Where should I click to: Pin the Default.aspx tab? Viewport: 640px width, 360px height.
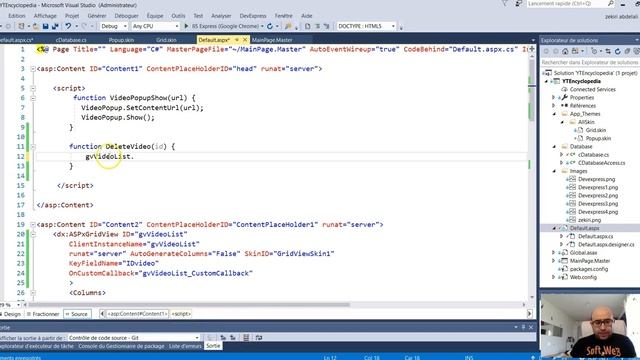point(236,40)
